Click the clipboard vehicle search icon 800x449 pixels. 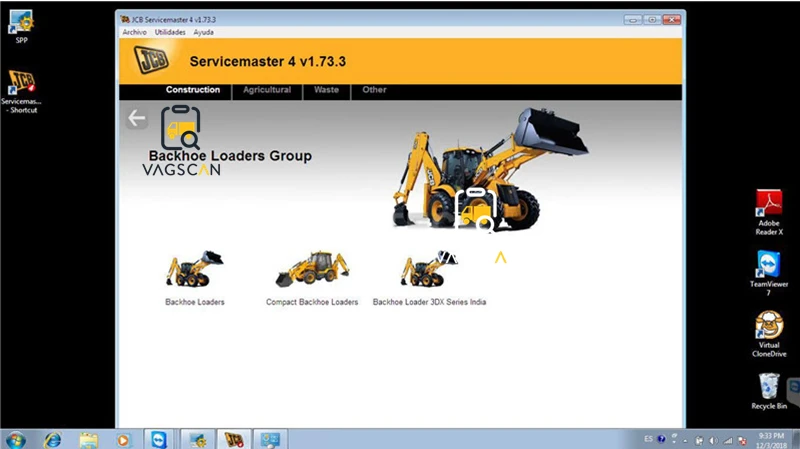click(x=181, y=127)
